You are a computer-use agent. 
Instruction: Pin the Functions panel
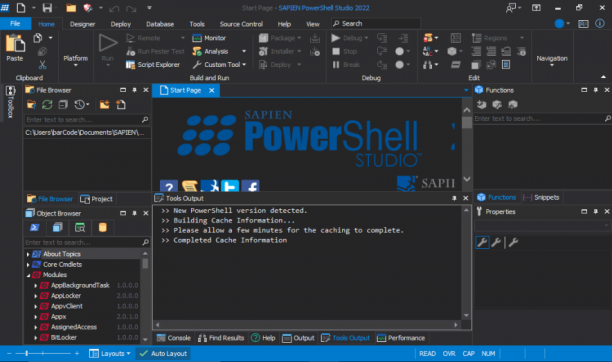point(596,90)
